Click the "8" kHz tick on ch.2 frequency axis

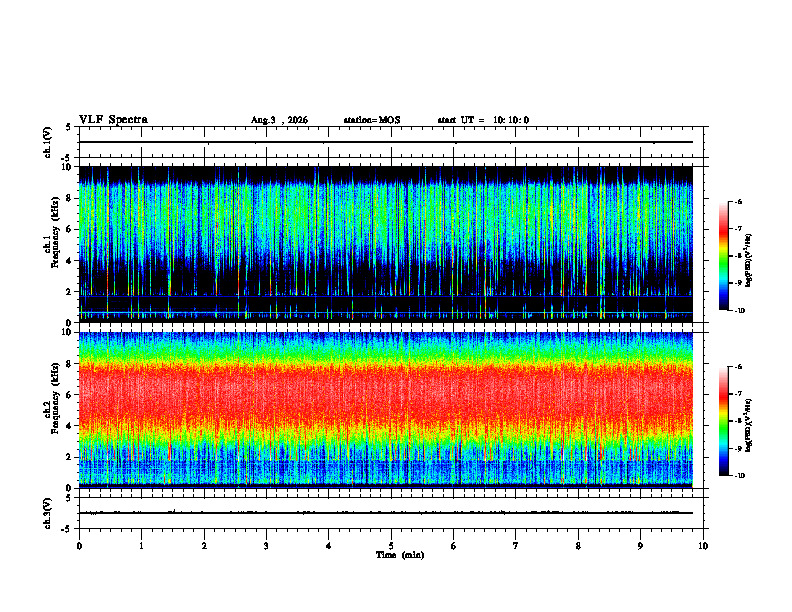pyautogui.click(x=70, y=364)
